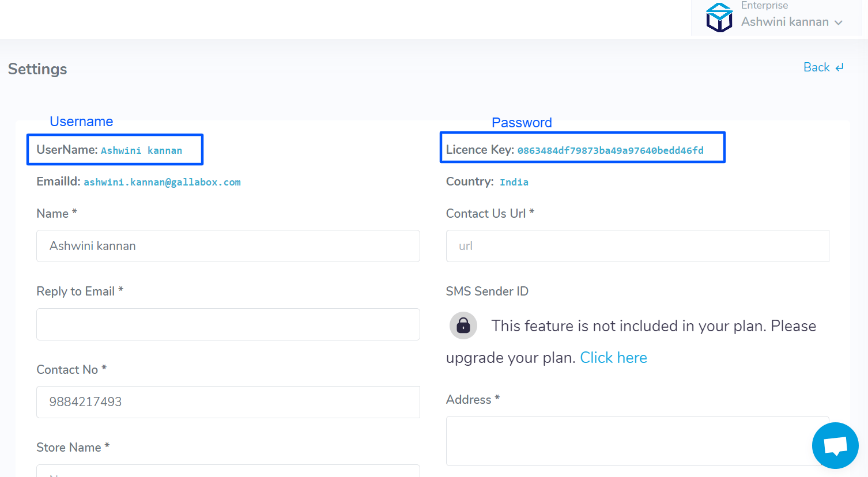Click the SMS Sender ID label
This screenshot has height=477, width=868.
coord(487,291)
